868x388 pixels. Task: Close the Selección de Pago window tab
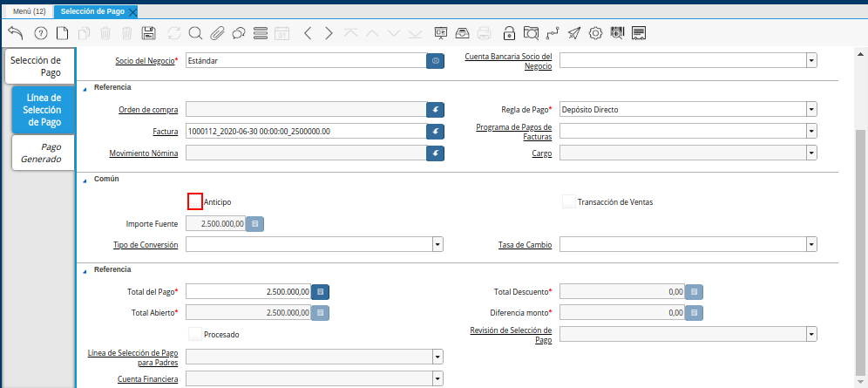[132, 11]
